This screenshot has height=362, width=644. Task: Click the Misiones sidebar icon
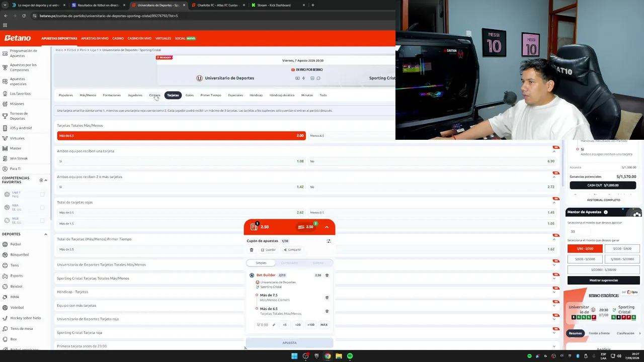(5, 104)
